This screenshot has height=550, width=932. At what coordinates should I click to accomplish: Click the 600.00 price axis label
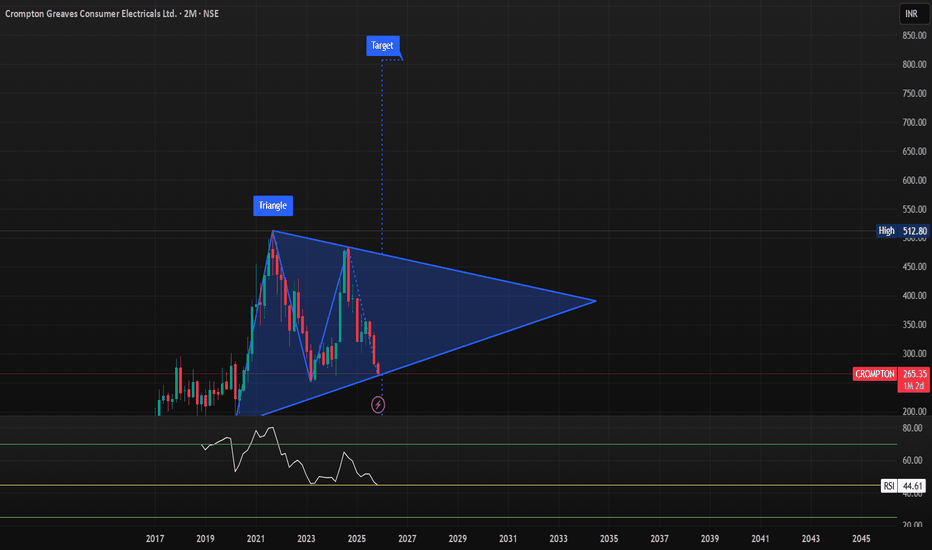[914, 180]
